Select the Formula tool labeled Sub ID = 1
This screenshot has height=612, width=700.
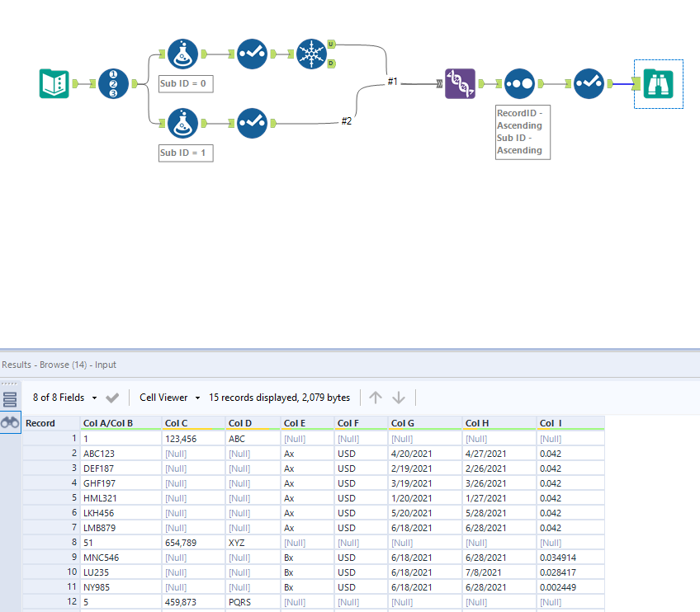(x=182, y=123)
